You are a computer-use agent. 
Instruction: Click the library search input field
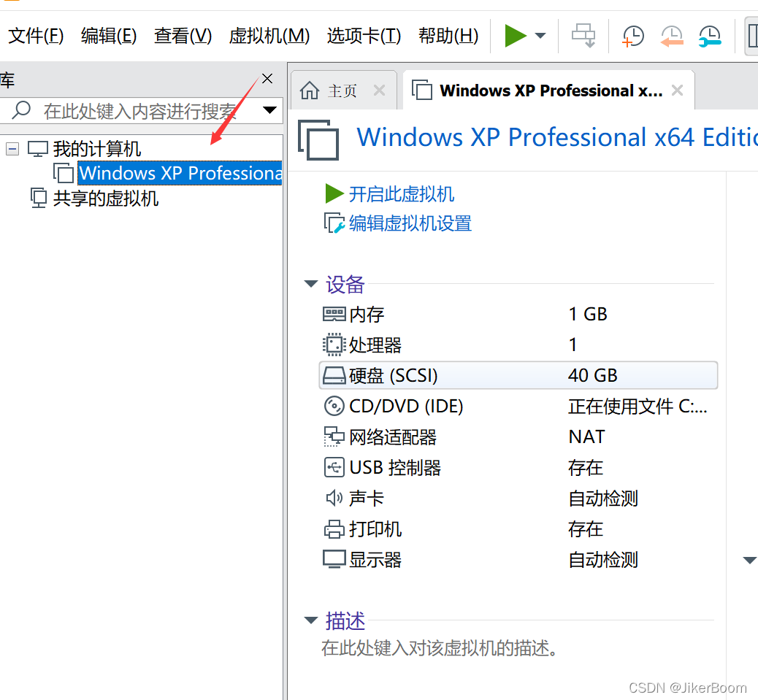pos(140,111)
